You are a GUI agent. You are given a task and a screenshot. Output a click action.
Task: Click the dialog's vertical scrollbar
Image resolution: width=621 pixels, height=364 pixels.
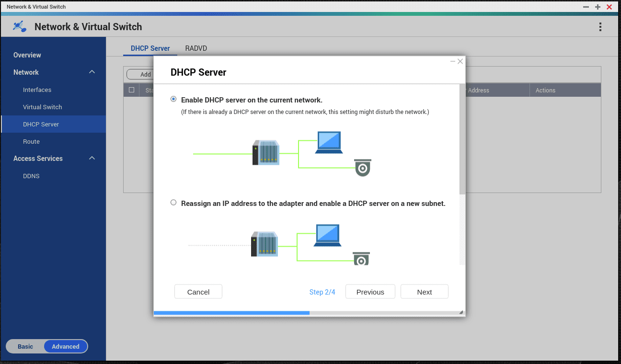coord(462,139)
